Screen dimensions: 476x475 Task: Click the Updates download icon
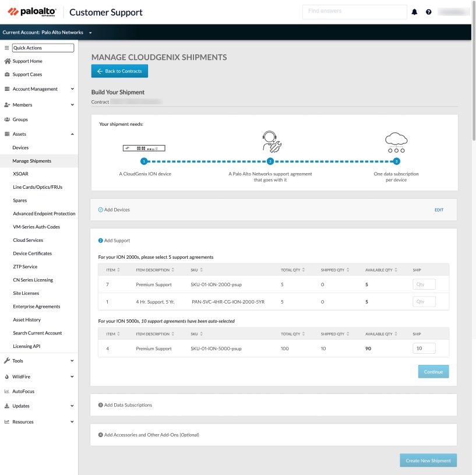click(x=6, y=406)
